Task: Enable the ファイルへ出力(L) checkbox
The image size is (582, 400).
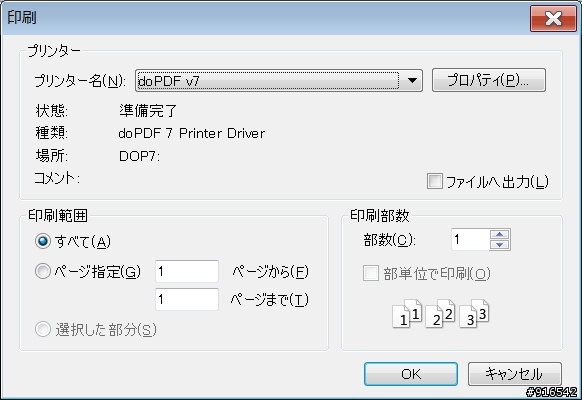Action: coord(435,181)
